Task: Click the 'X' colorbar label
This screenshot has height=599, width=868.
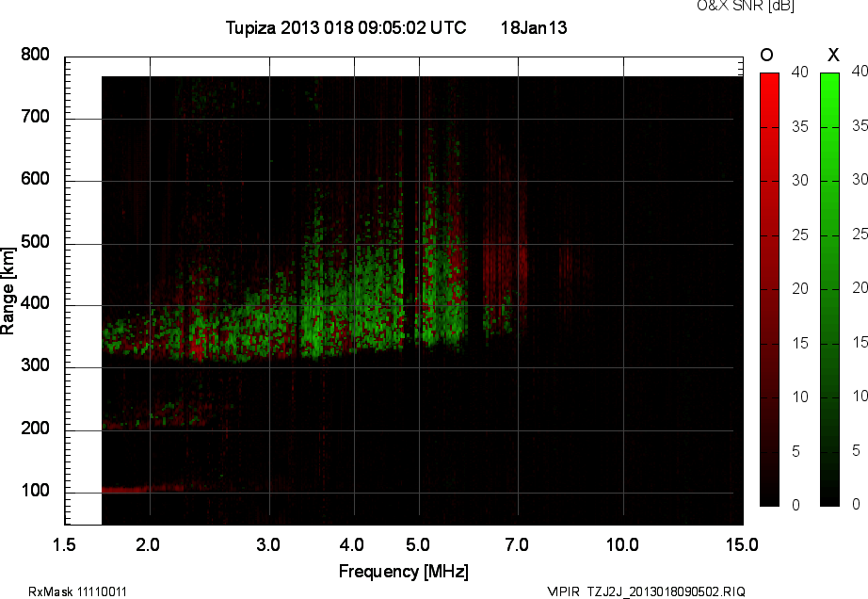Action: [833, 55]
